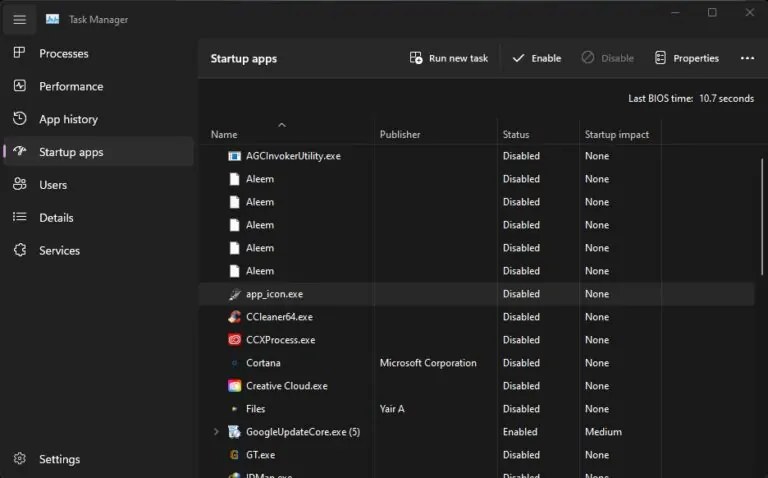Click Disabled status in the Cortana row

point(521,363)
